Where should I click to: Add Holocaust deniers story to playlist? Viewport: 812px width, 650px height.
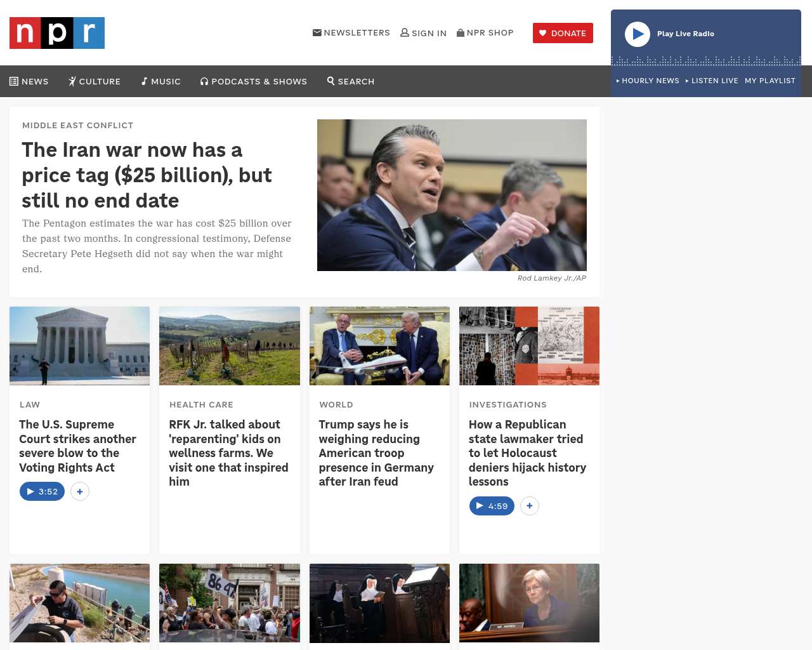(530, 506)
